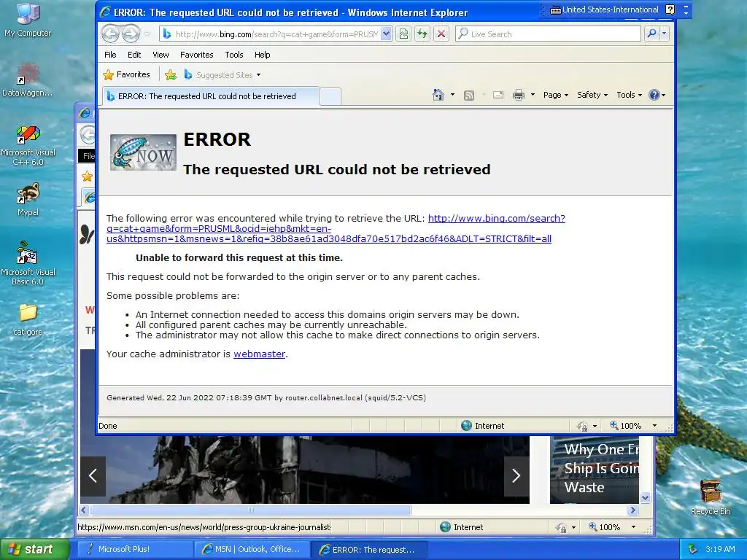Open the Tools menu in menu bar
The width and height of the screenshot is (747, 560).
pos(234,55)
